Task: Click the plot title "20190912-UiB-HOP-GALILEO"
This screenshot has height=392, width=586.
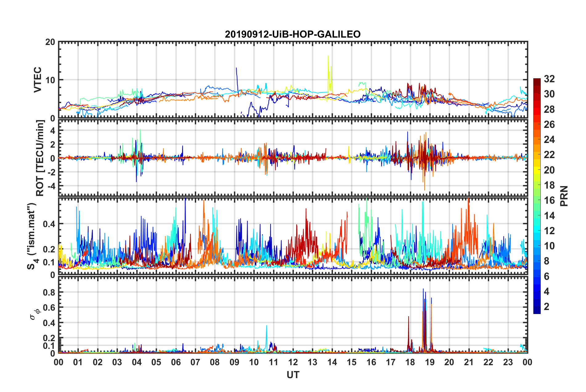Action: pos(293,34)
